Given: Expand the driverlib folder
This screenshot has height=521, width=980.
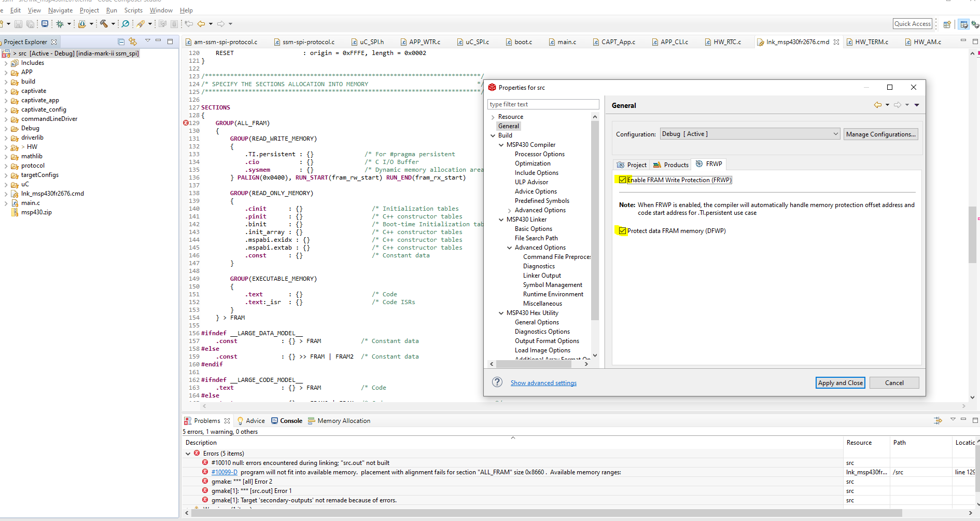Looking at the screenshot, I should tap(6, 138).
